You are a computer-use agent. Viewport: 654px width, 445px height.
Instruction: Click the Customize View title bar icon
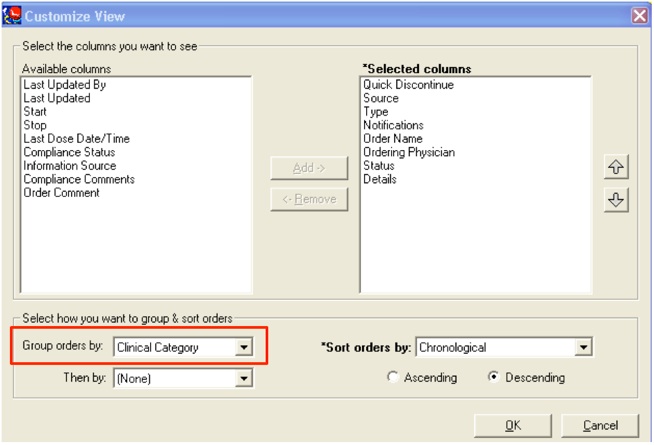12,14
